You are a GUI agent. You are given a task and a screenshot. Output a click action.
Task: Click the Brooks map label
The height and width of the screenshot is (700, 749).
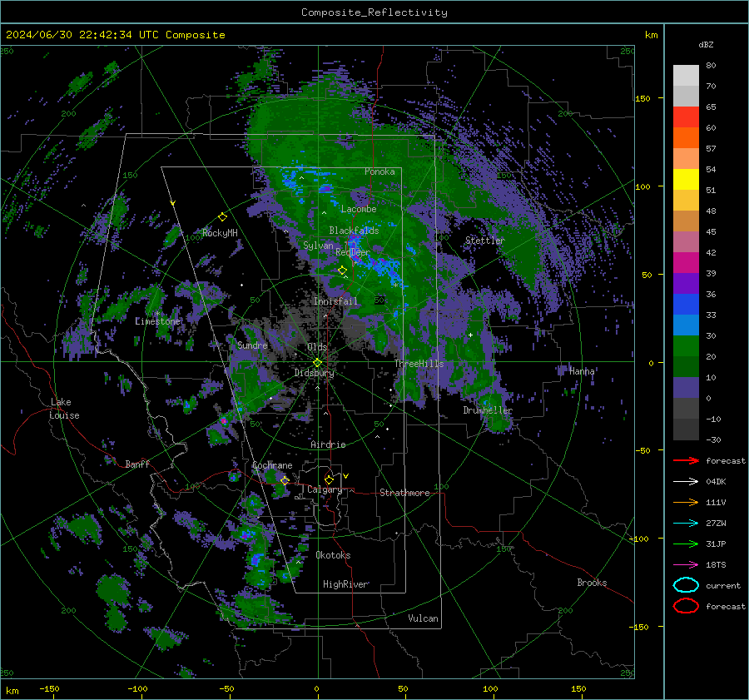[592, 583]
